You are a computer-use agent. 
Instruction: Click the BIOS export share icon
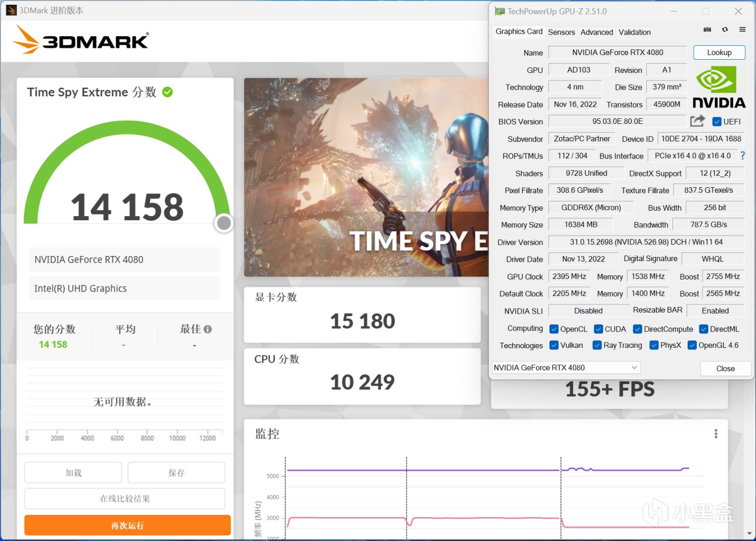(x=697, y=121)
